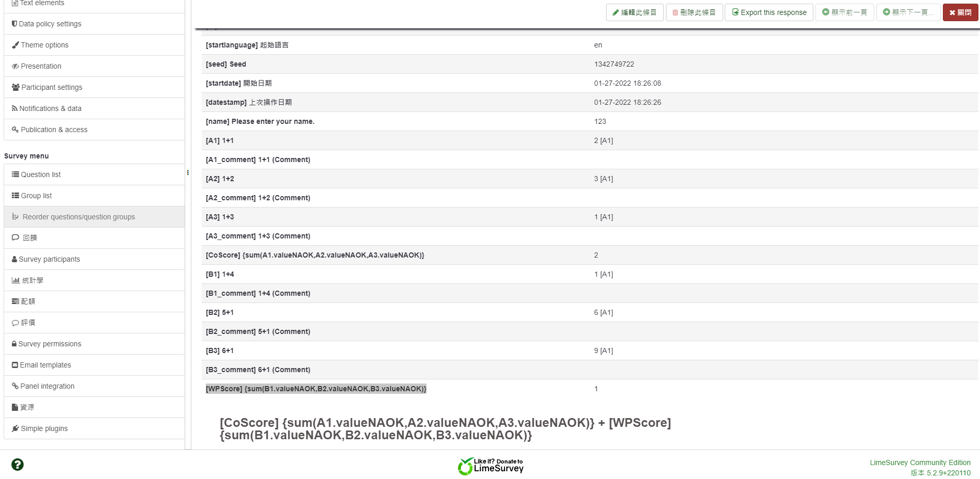Open the 統計學 statistics menu item

94,280
